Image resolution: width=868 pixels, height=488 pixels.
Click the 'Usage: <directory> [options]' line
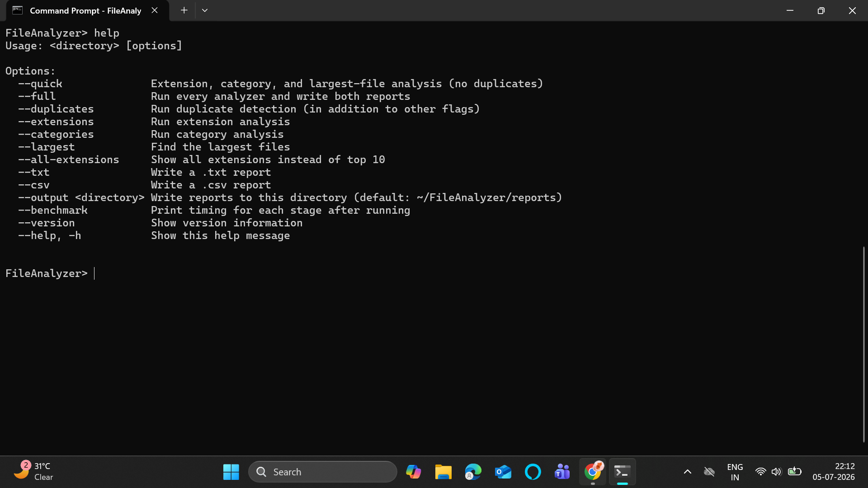pyautogui.click(x=94, y=46)
